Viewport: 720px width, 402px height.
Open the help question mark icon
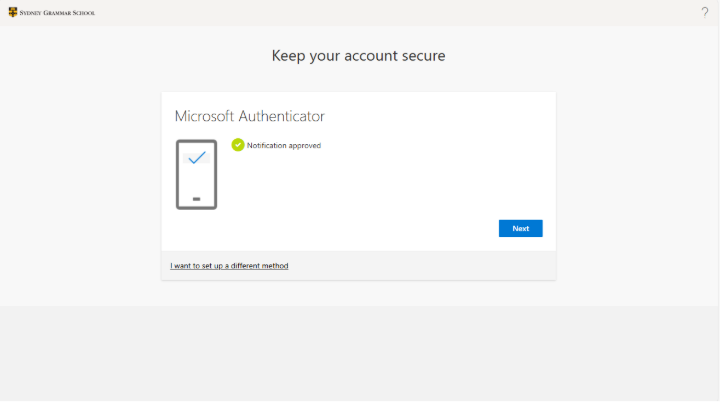point(704,12)
